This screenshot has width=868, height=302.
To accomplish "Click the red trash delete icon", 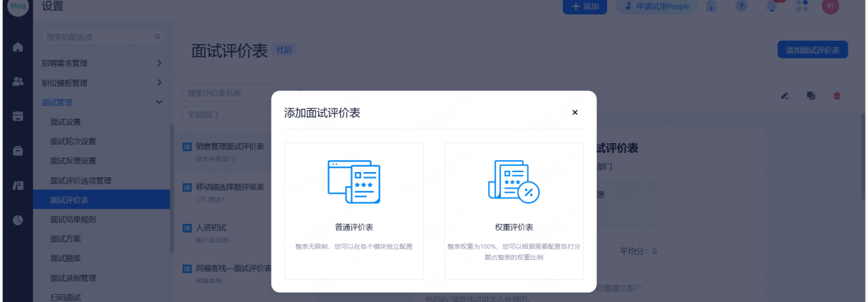I will [x=837, y=96].
